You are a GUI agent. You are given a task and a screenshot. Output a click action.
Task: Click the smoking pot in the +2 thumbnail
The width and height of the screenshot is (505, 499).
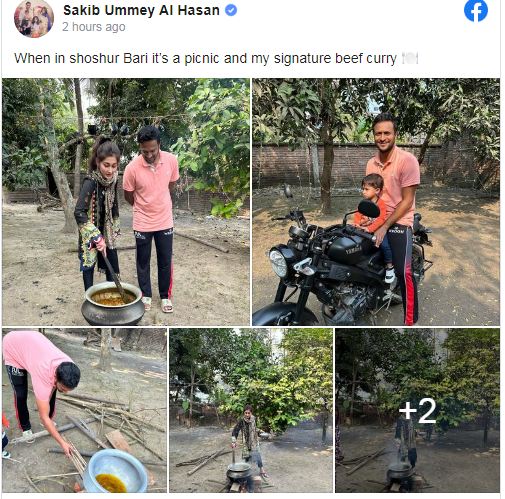(399, 471)
